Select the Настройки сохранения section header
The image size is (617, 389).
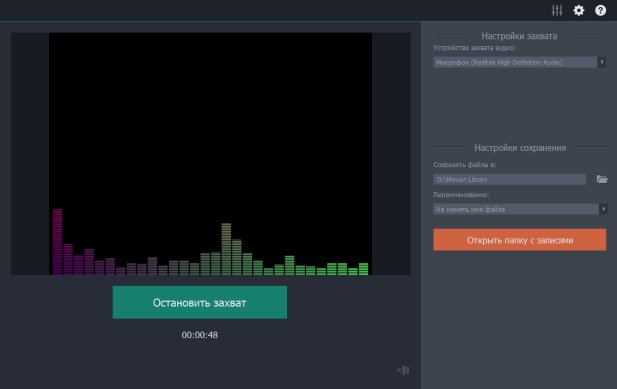pos(520,148)
